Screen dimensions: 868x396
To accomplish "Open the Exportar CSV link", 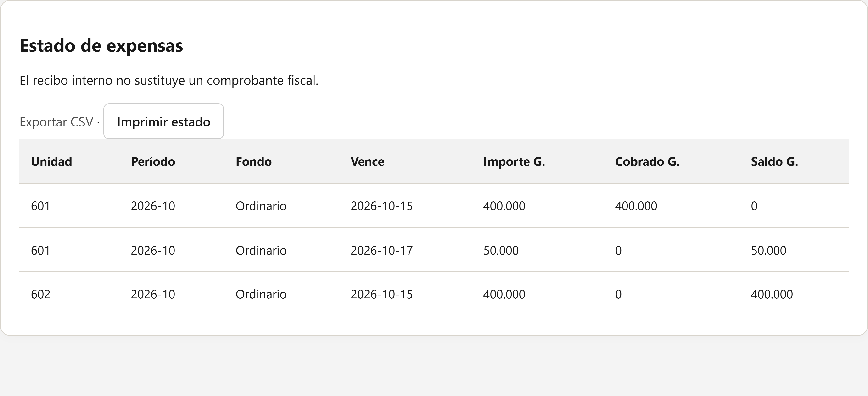I will 56,122.
